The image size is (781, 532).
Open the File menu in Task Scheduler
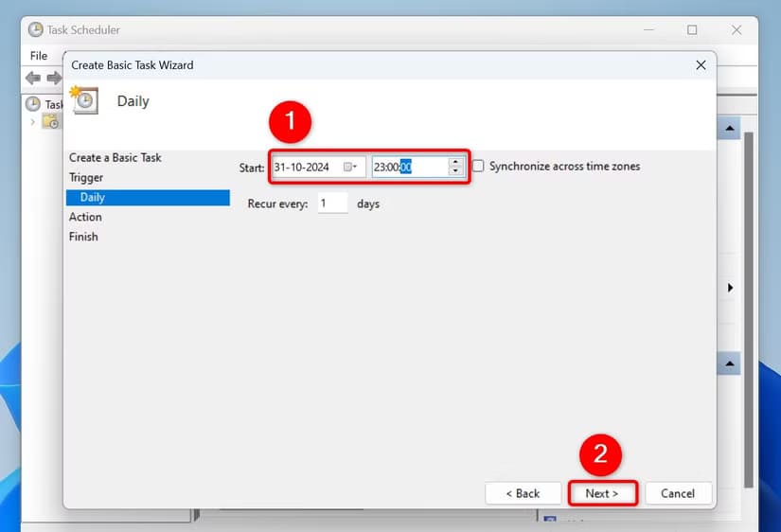pos(39,56)
